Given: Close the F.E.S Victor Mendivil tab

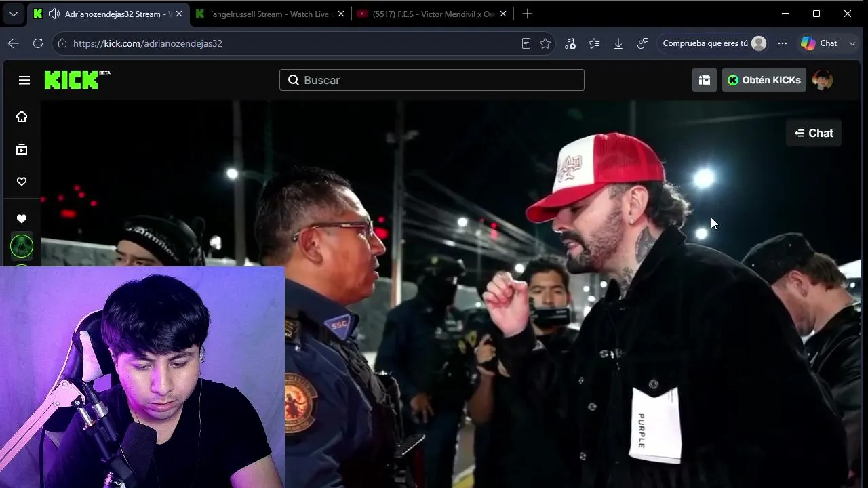Looking at the screenshot, I should click(x=503, y=14).
